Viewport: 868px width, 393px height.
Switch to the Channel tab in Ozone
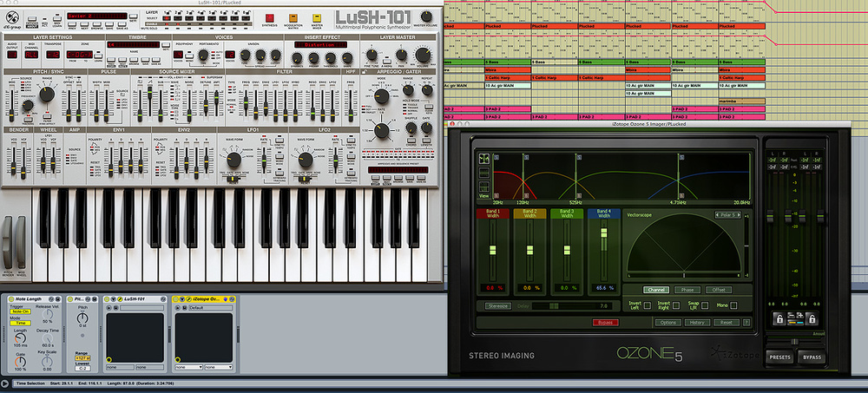[656, 290]
